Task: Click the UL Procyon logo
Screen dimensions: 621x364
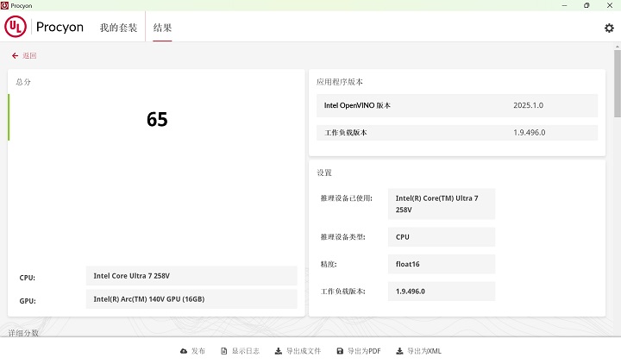Action: (x=16, y=27)
